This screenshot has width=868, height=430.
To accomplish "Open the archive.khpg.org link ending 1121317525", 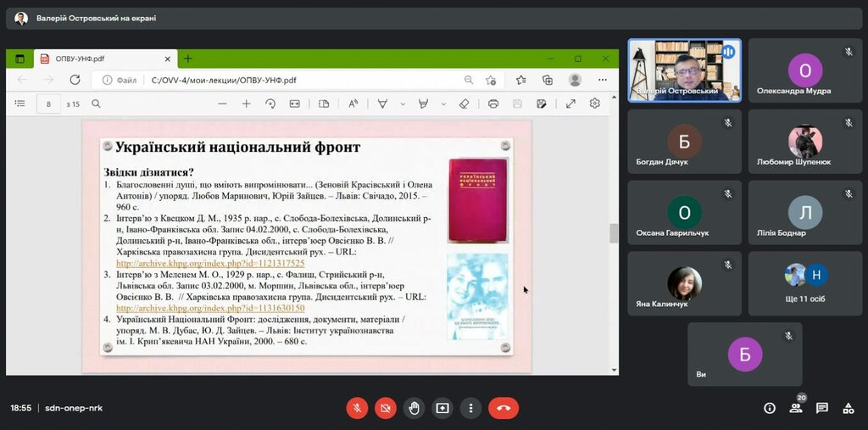I will (x=209, y=263).
